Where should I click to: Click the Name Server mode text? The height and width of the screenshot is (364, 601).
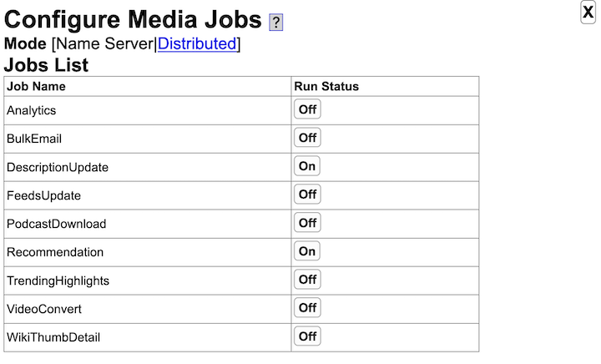coord(104,43)
